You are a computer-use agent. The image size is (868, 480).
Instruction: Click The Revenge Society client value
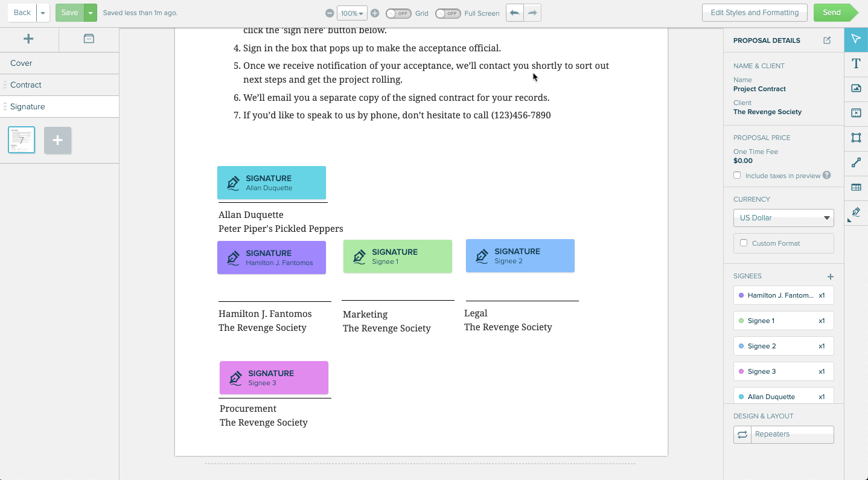pos(767,112)
